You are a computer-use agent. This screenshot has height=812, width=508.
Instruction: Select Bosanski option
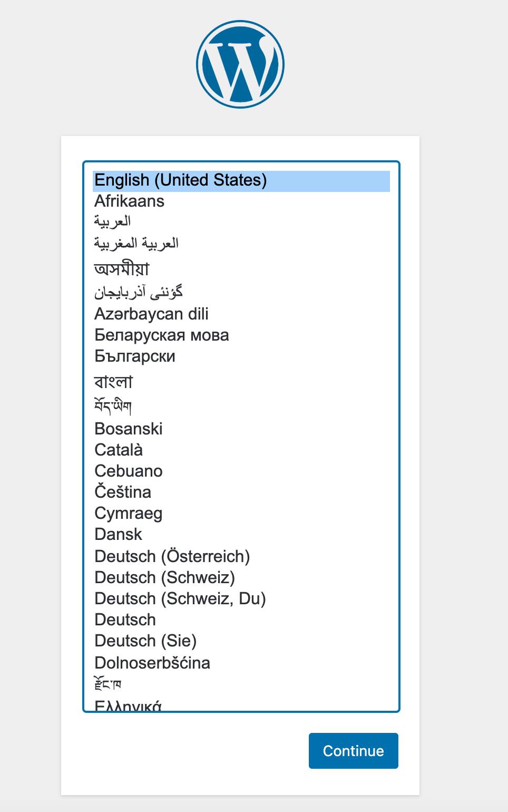pos(128,429)
